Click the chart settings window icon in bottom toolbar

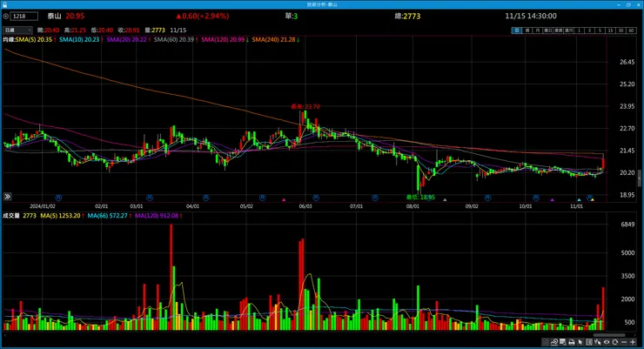pos(563,342)
